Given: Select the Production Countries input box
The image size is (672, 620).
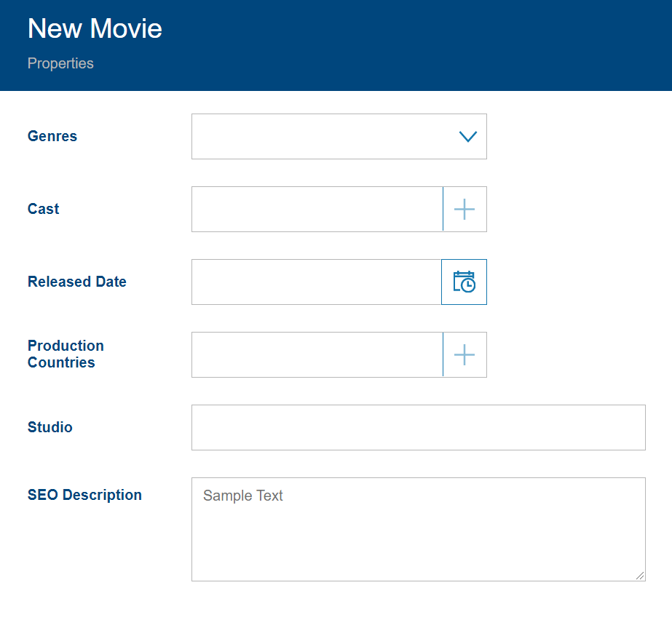Looking at the screenshot, I should click(317, 355).
